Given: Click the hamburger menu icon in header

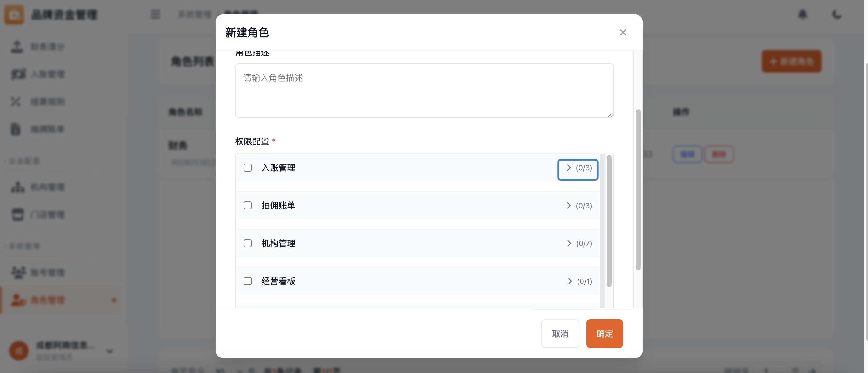Looking at the screenshot, I should pos(155,14).
